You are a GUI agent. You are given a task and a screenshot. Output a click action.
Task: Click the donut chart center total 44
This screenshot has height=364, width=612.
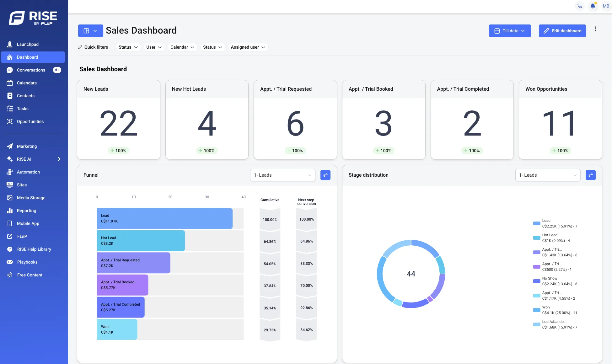pyautogui.click(x=411, y=274)
